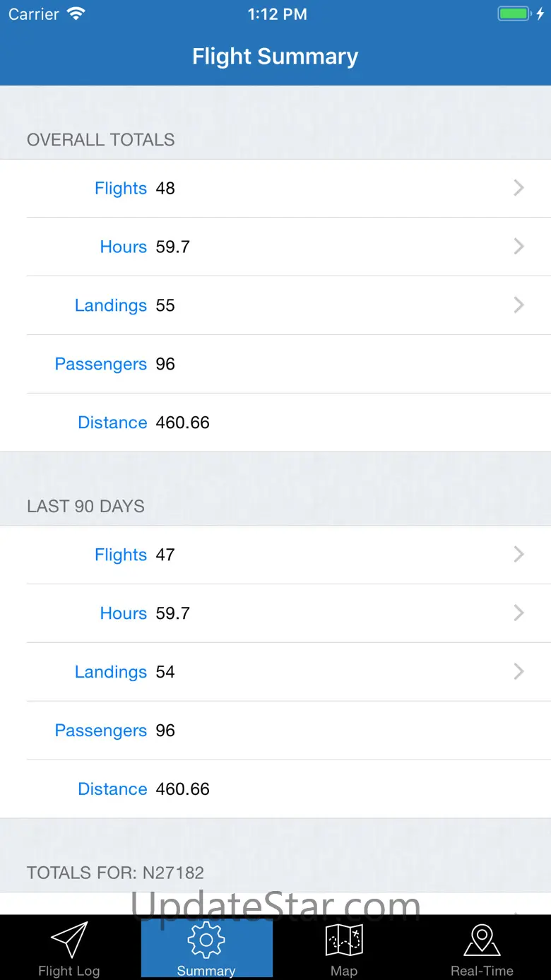The height and width of the screenshot is (980, 551).
Task: Tap Last 90 Days Distance label
Action: (112, 789)
